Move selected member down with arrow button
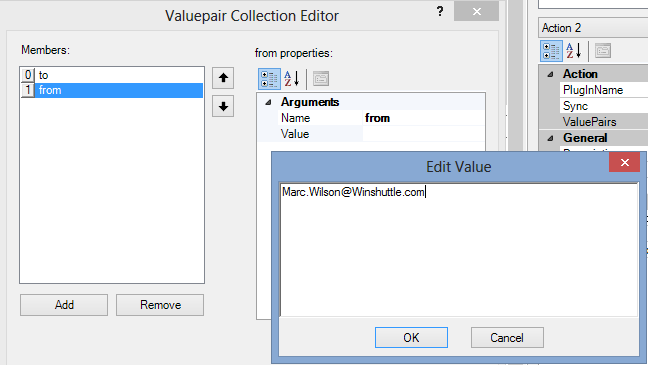This screenshot has width=648, height=365. coord(223,106)
